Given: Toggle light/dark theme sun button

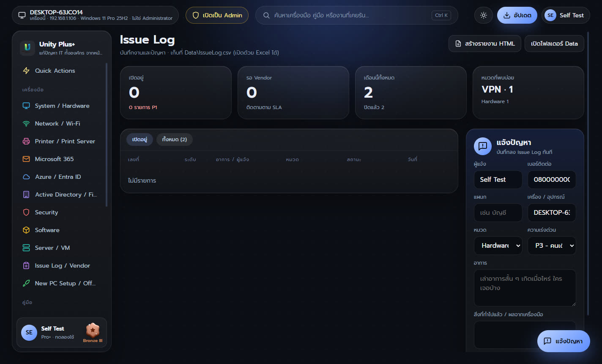Looking at the screenshot, I should point(484,15).
